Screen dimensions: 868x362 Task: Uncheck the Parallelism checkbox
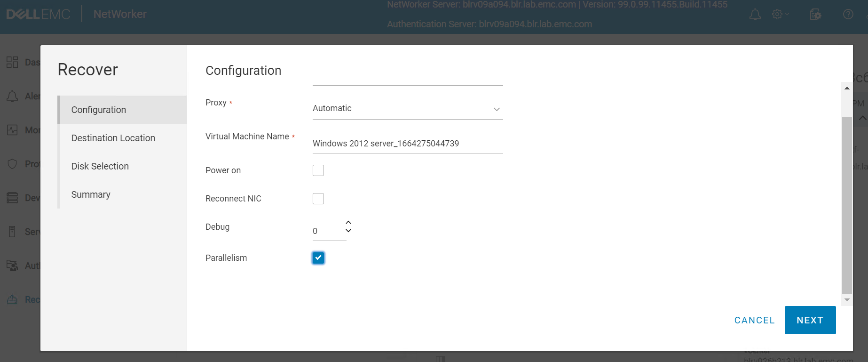(318, 258)
